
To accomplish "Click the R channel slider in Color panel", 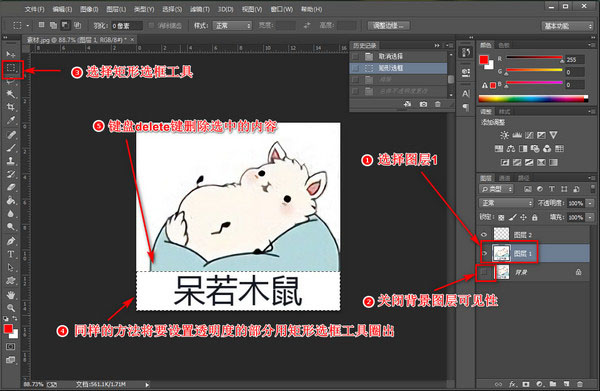I will click(535, 58).
